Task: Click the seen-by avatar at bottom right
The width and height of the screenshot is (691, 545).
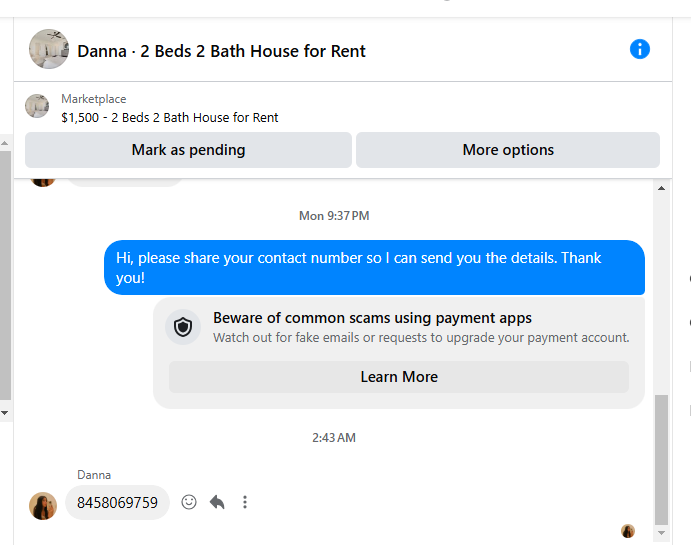Action: [628, 531]
